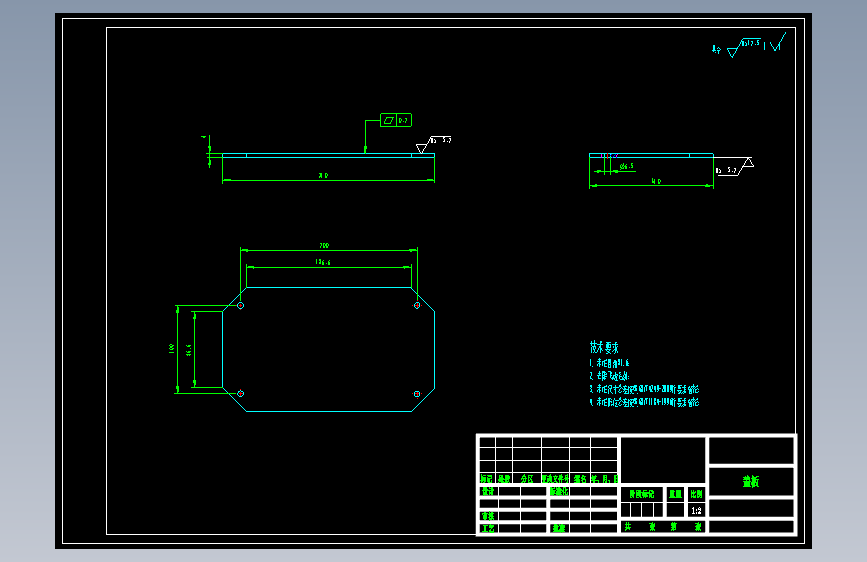The height and width of the screenshot is (562, 867).
Task: Click the flatness tolerance symbol in the feature frame
Action: [389, 120]
